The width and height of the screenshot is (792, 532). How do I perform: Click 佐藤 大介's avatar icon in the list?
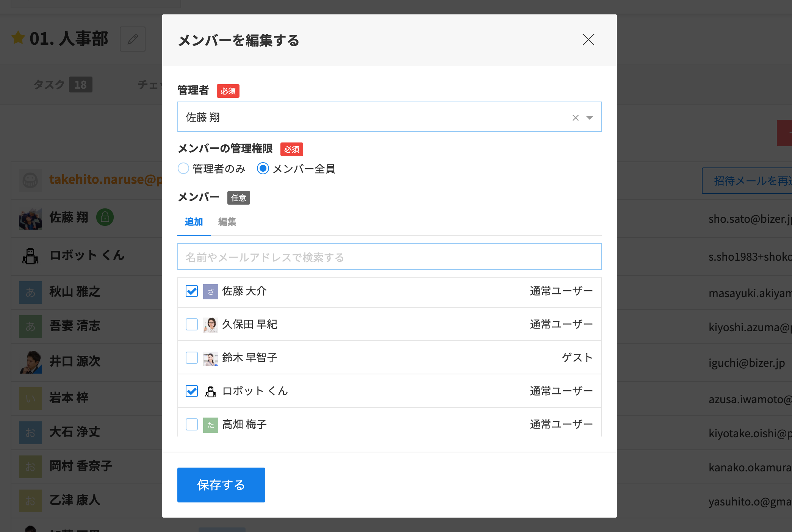coord(211,292)
